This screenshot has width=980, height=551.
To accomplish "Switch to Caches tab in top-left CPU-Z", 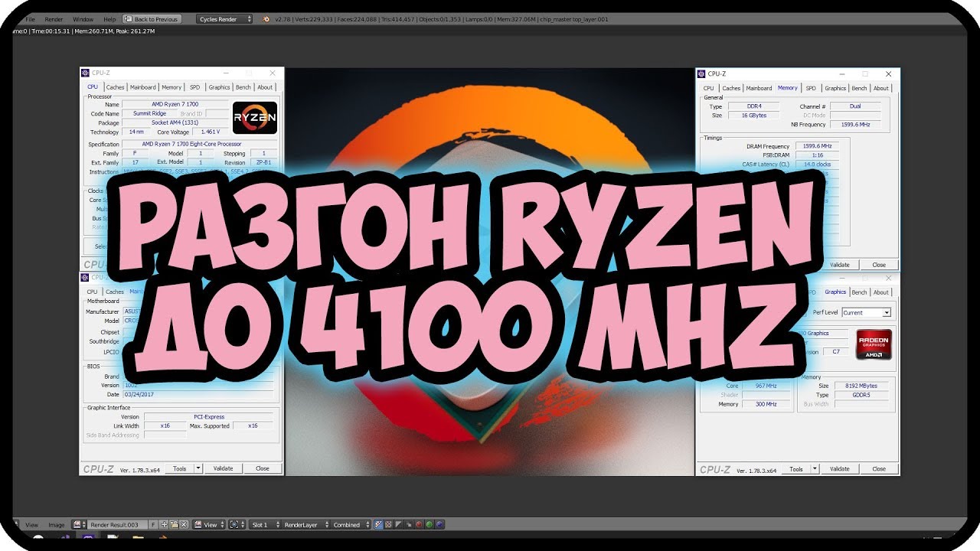I will pos(115,87).
